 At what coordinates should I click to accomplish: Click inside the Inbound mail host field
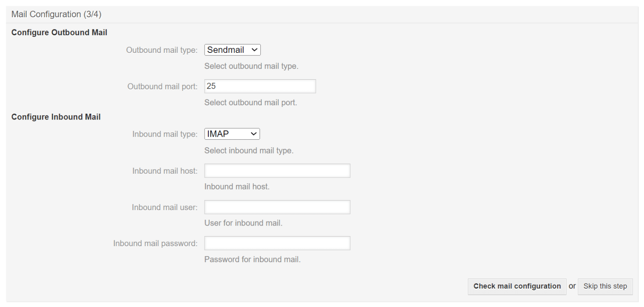(277, 170)
